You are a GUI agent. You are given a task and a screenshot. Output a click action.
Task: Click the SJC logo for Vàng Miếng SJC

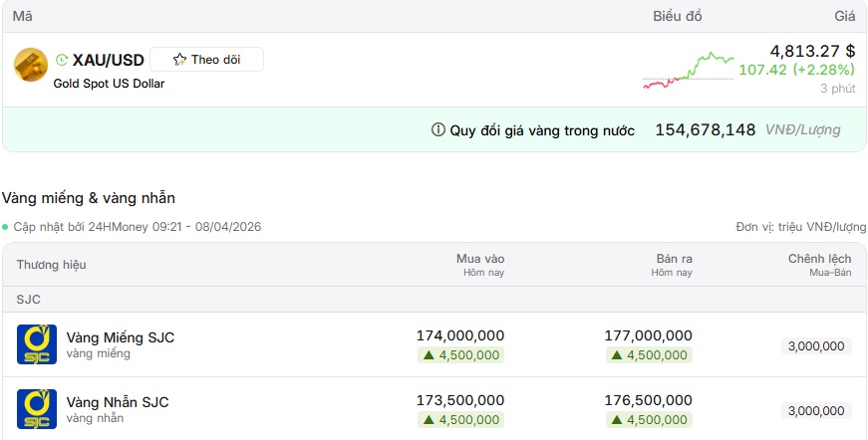tap(37, 344)
